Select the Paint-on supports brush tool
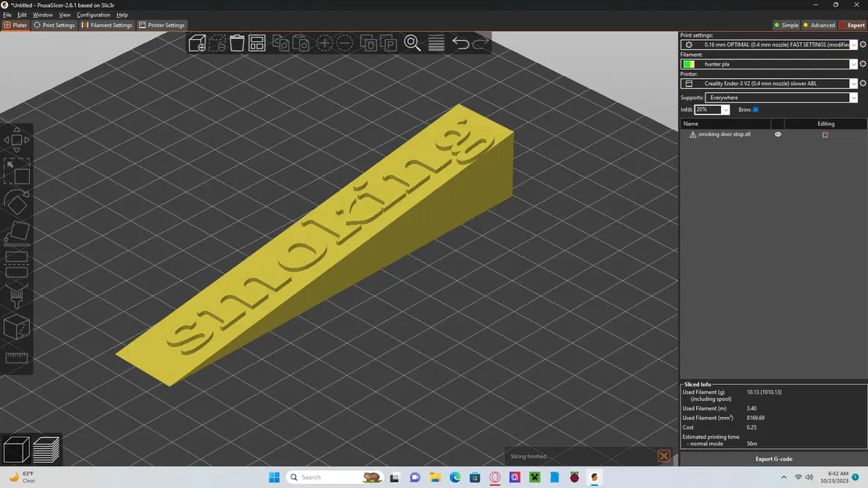This screenshot has height=488, width=868. [x=16, y=297]
